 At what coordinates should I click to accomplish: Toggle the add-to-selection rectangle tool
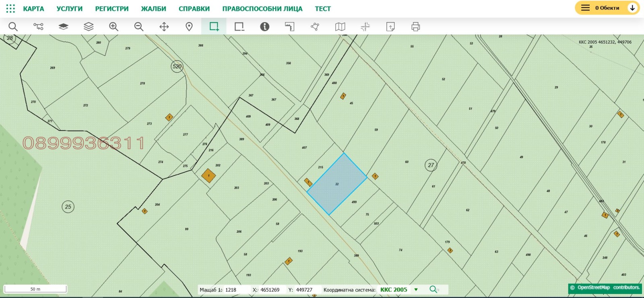[x=214, y=27]
